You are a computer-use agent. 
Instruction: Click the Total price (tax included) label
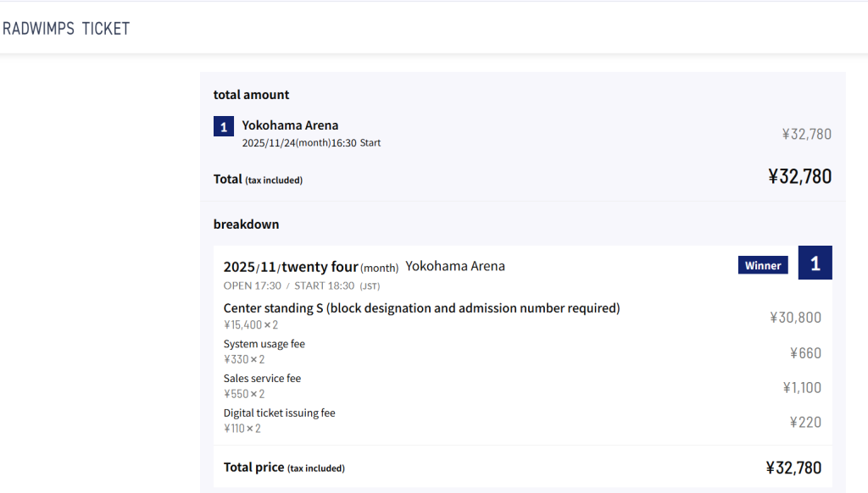pyautogui.click(x=284, y=468)
